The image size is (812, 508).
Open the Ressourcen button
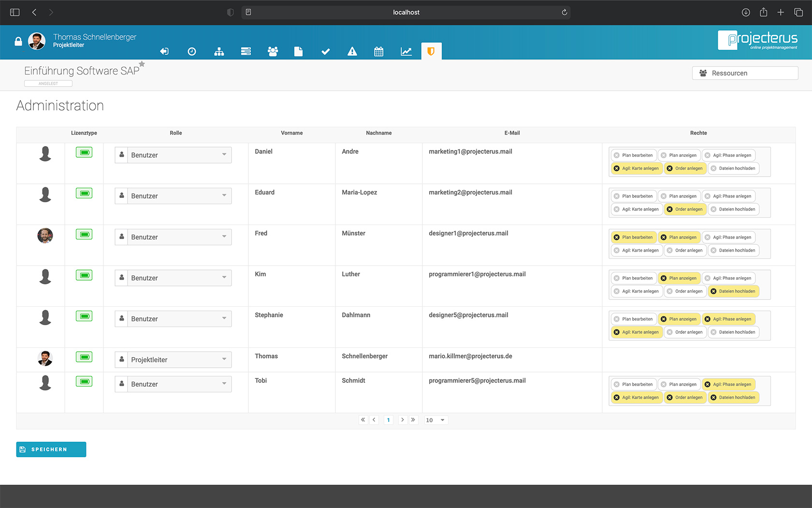click(745, 73)
